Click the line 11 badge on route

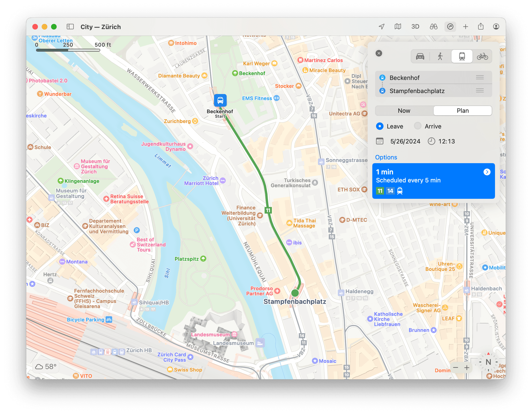pyautogui.click(x=268, y=210)
